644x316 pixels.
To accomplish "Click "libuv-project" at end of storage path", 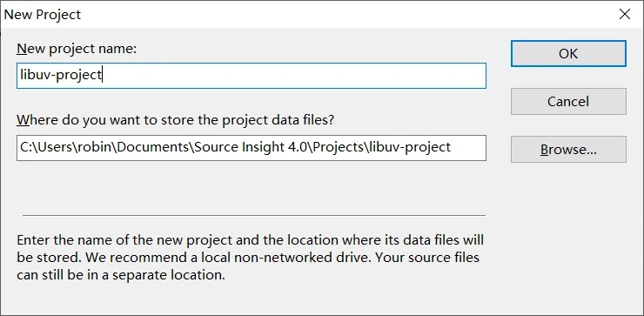I will [x=410, y=147].
